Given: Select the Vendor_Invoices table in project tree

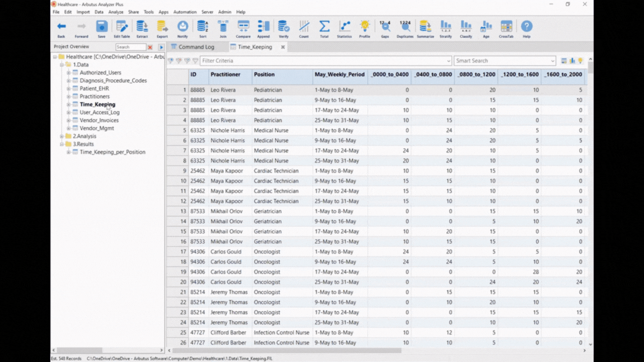Looking at the screenshot, I should pyautogui.click(x=99, y=120).
